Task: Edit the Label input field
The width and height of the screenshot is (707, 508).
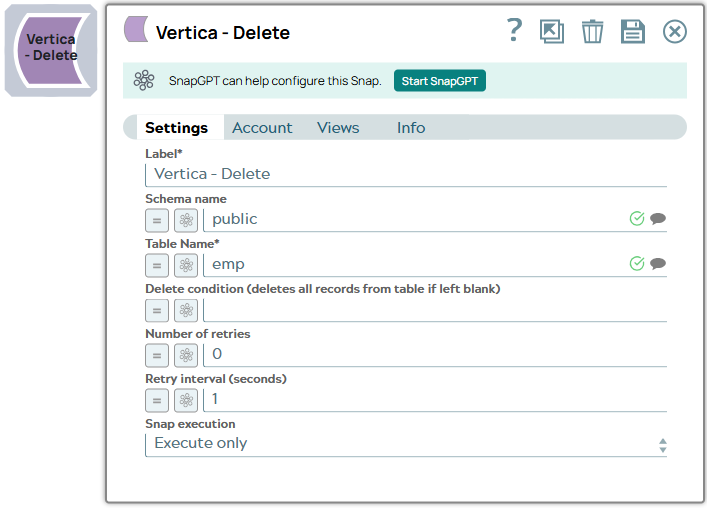Action: click(406, 174)
